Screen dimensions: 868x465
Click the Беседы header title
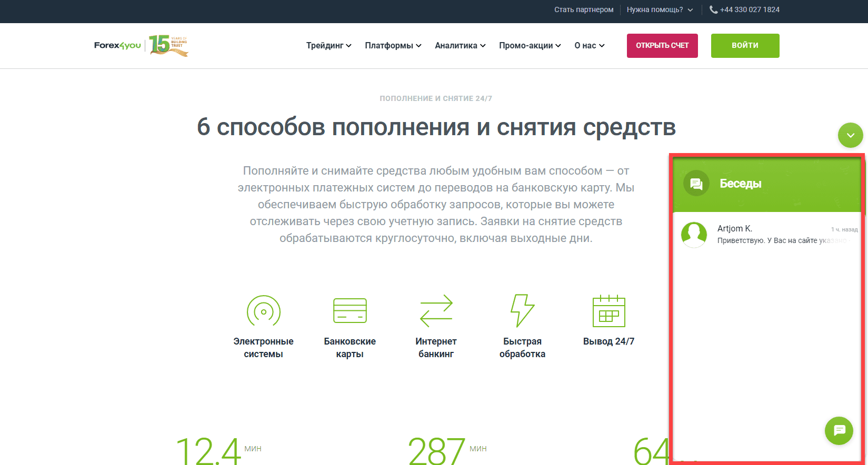pyautogui.click(x=741, y=184)
